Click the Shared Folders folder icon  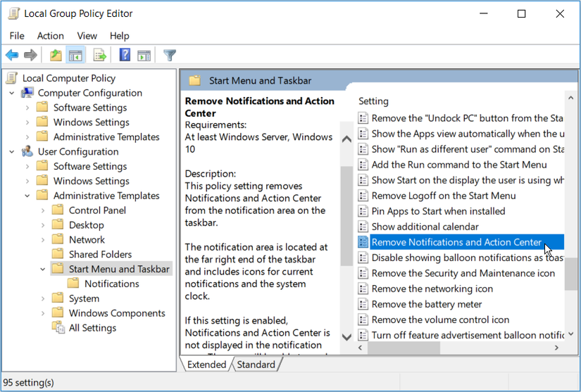[58, 254]
